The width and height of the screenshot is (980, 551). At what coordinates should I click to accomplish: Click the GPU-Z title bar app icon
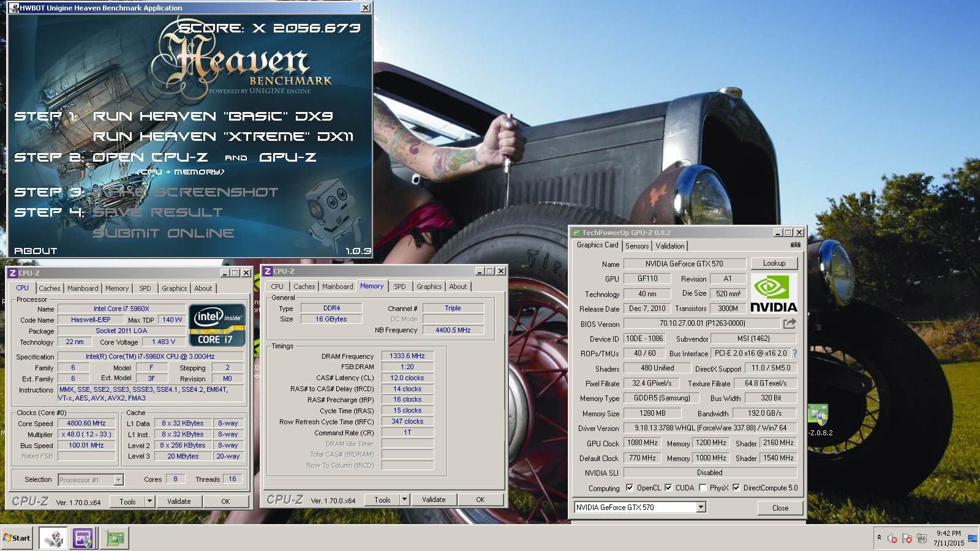[x=576, y=233]
